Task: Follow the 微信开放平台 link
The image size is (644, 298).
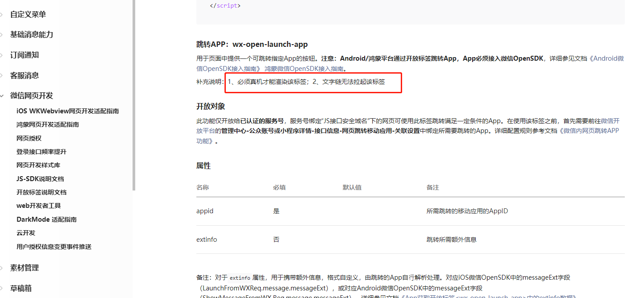Action: click(610, 121)
